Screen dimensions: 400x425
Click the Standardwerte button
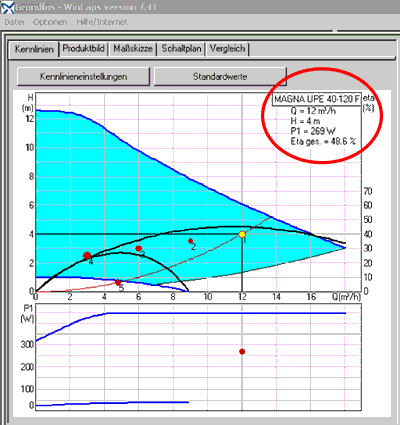point(220,76)
